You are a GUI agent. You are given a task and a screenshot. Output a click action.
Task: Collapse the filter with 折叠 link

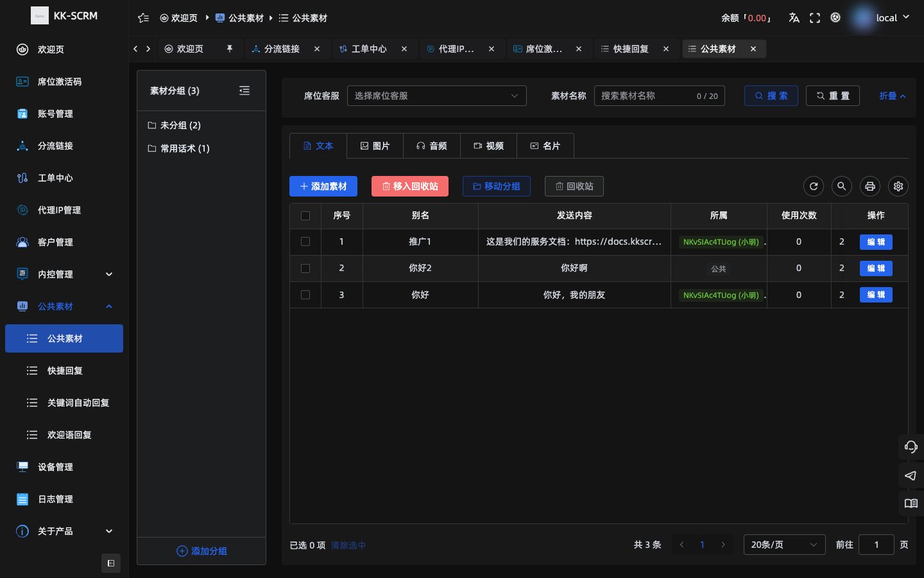pyautogui.click(x=893, y=96)
